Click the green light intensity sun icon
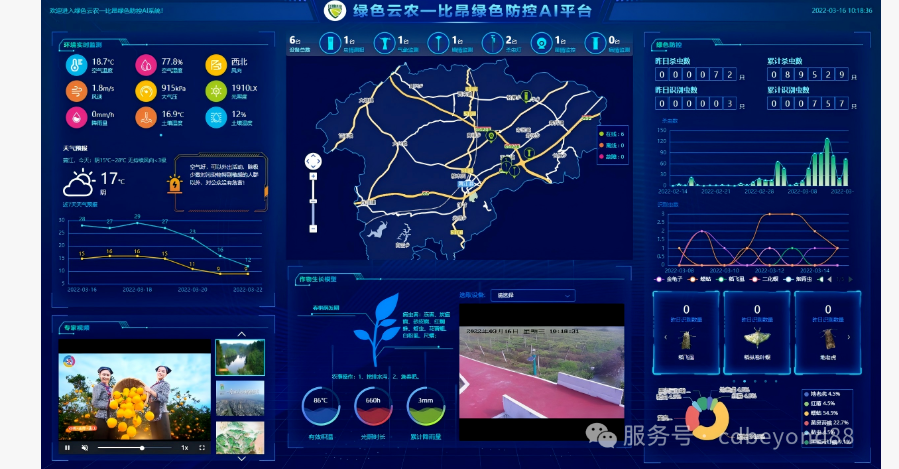The image size is (899, 469). tap(216, 91)
